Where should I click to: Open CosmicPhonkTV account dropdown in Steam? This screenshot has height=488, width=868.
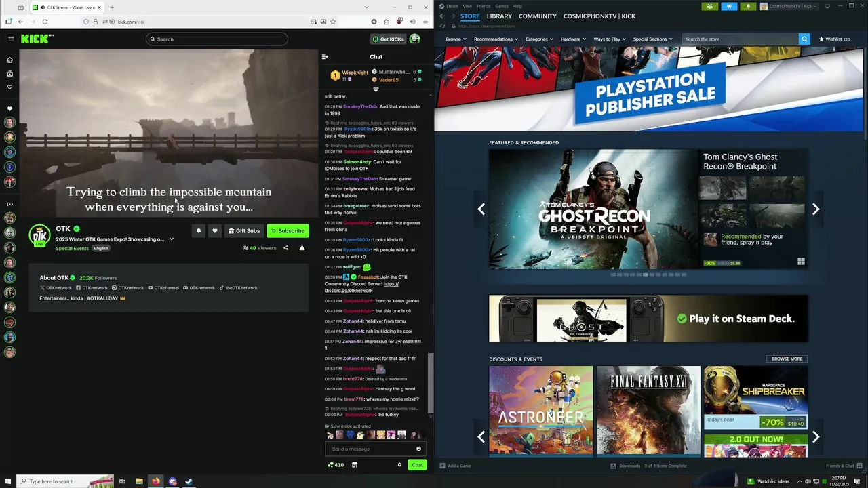click(789, 6)
